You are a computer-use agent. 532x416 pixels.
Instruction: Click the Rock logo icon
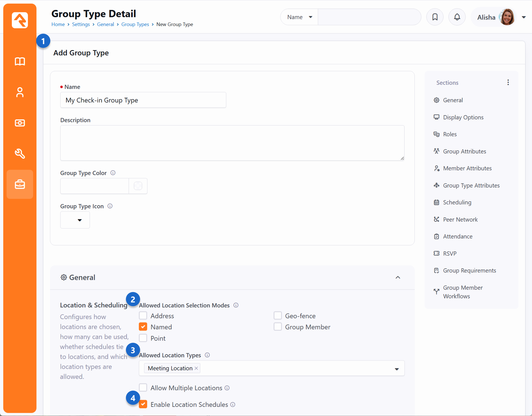point(20,20)
